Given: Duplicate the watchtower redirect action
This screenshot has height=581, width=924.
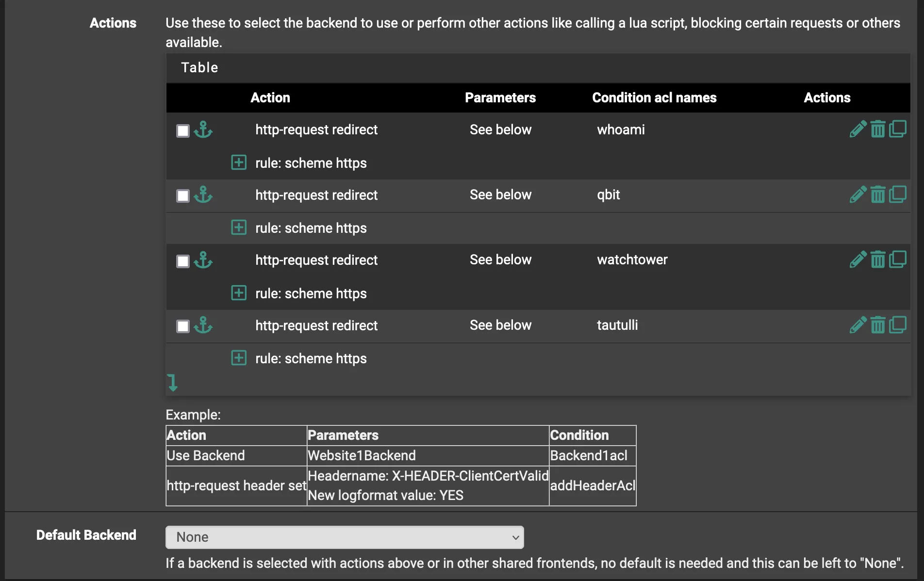Looking at the screenshot, I should pyautogui.click(x=898, y=259).
